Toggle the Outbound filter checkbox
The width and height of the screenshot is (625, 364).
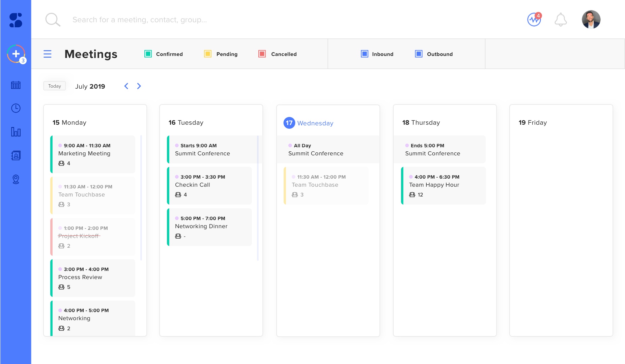pyautogui.click(x=419, y=54)
